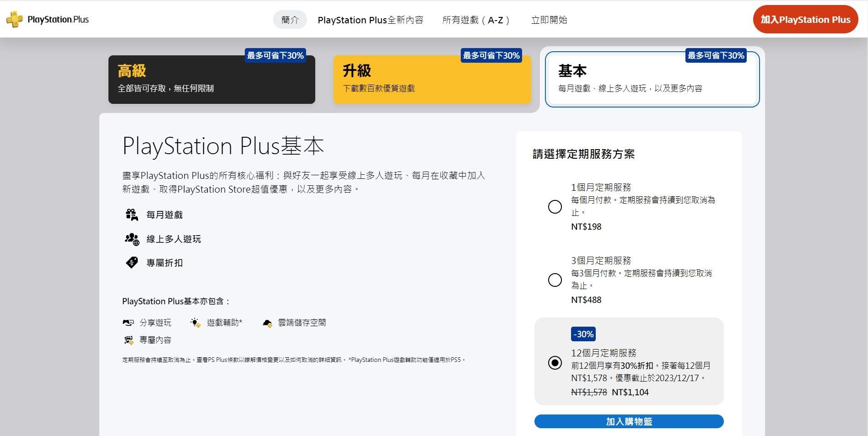The width and height of the screenshot is (868, 436).
Task: Click the exclusive discounts tag icon
Action: click(x=131, y=262)
